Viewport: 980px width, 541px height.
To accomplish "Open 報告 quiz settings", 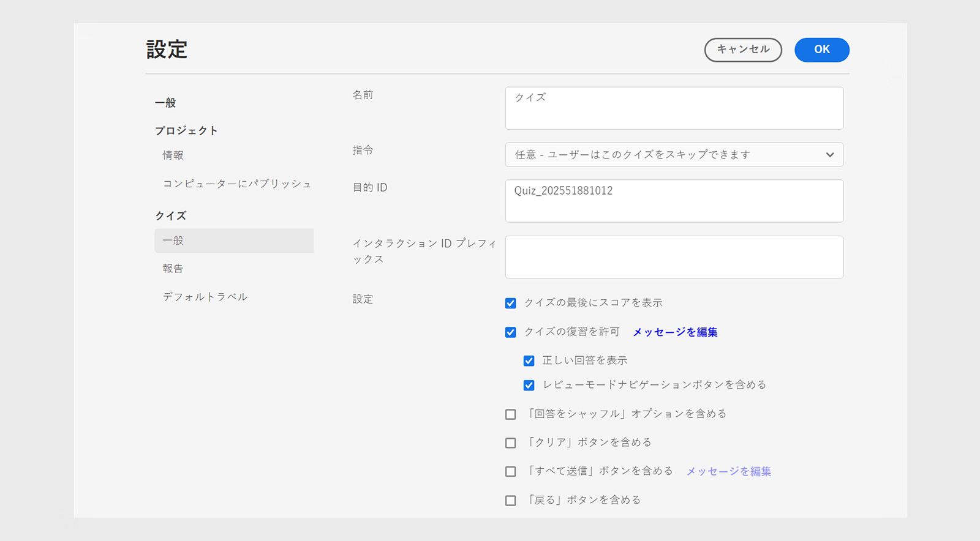I will pos(173,269).
